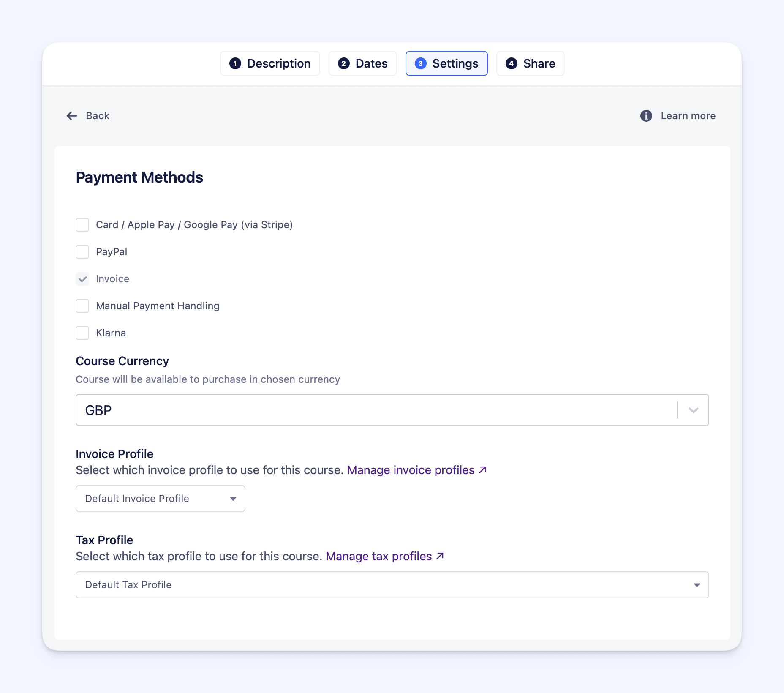Click the blue step 3 badge
The image size is (784, 693).
coord(420,63)
